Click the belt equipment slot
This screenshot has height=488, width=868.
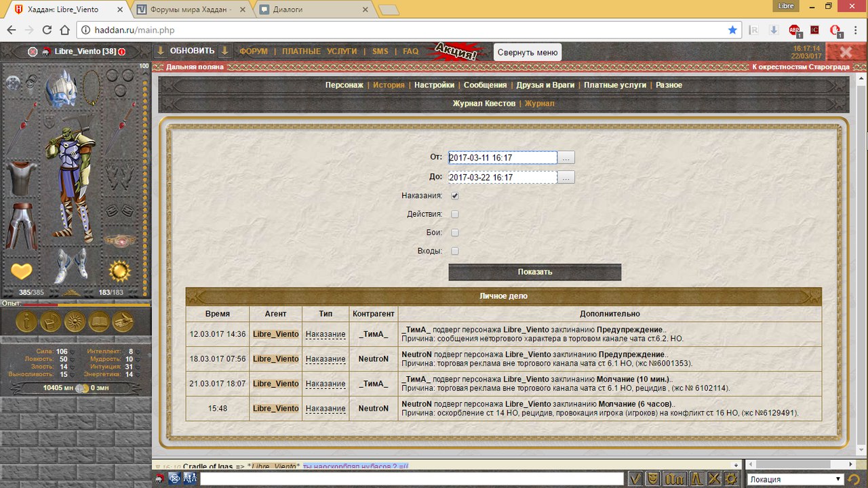120,241
